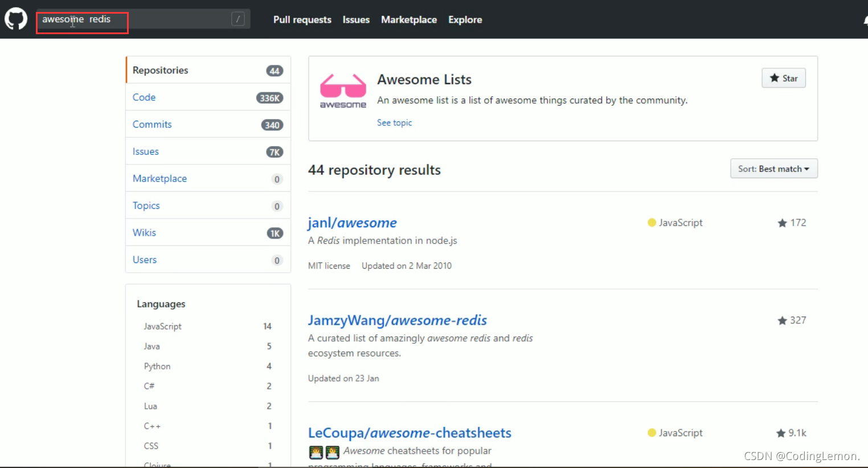Click the star icon beside 172
The width and height of the screenshot is (868, 468).
point(782,223)
